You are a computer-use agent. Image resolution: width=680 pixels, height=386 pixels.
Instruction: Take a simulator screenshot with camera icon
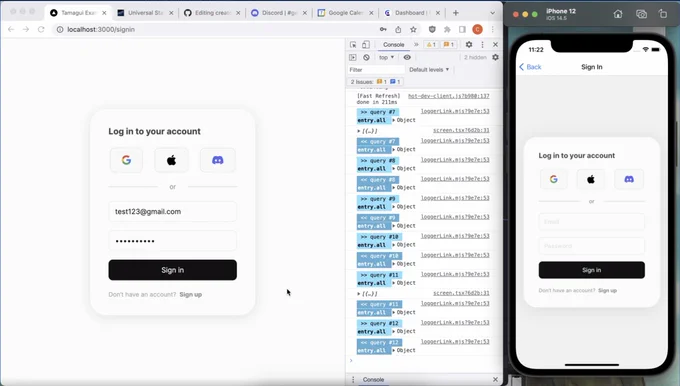pos(641,14)
